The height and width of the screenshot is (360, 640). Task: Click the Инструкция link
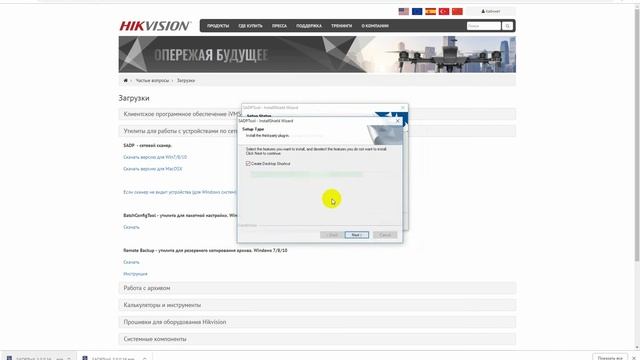click(136, 274)
